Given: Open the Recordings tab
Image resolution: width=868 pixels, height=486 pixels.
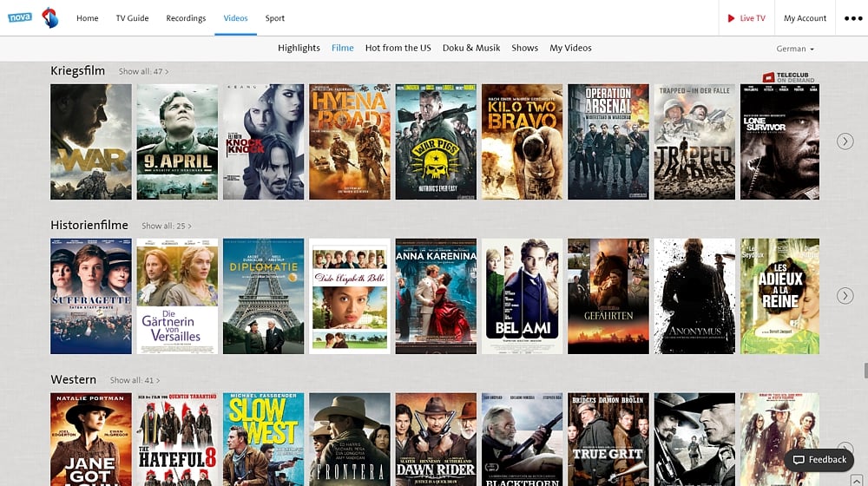Looking at the screenshot, I should pyautogui.click(x=186, y=18).
